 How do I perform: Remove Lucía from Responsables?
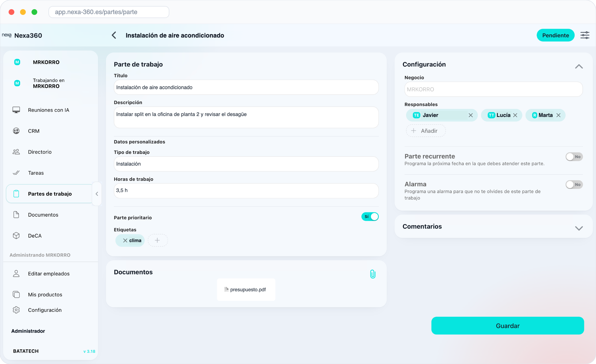(515, 115)
